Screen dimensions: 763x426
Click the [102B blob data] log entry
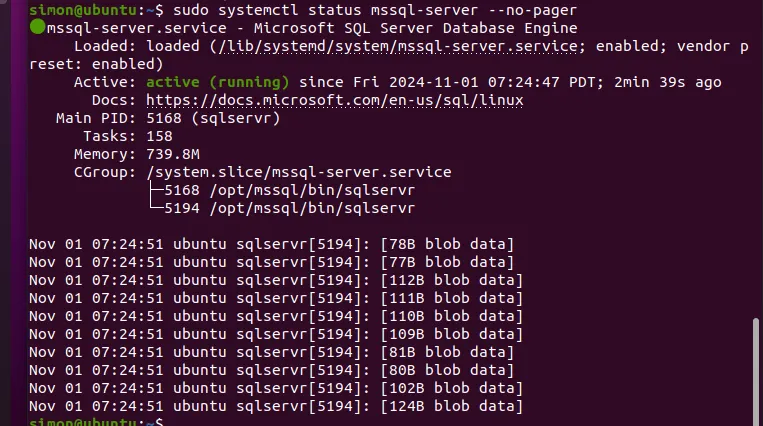(451, 388)
